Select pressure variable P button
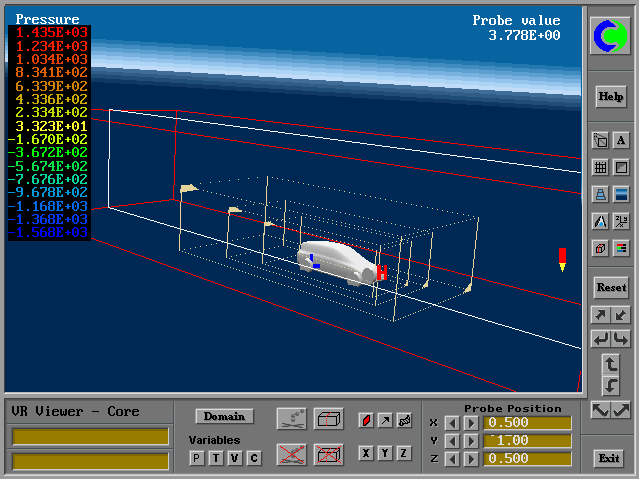639x479 pixels. pos(197,458)
